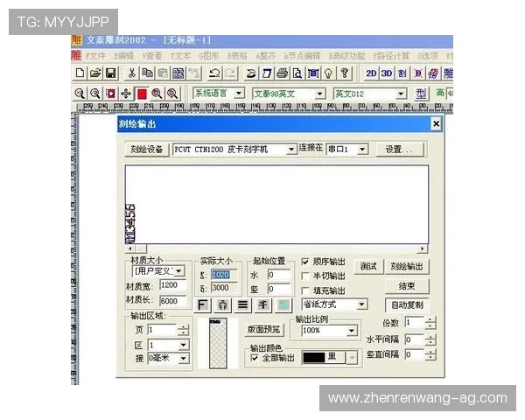The image size is (525, 420).
Task: Click the red square fill icon
Action: (x=142, y=94)
